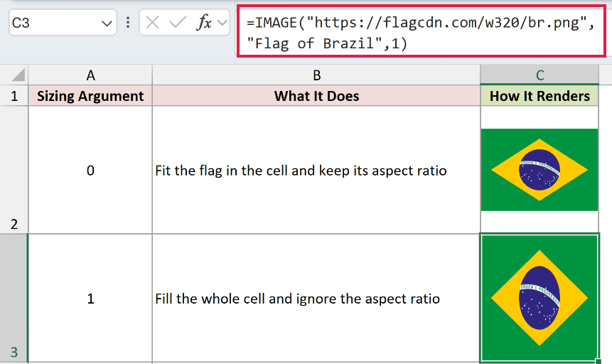Open Insert Function fx icon
The image size is (612, 364).
(204, 22)
